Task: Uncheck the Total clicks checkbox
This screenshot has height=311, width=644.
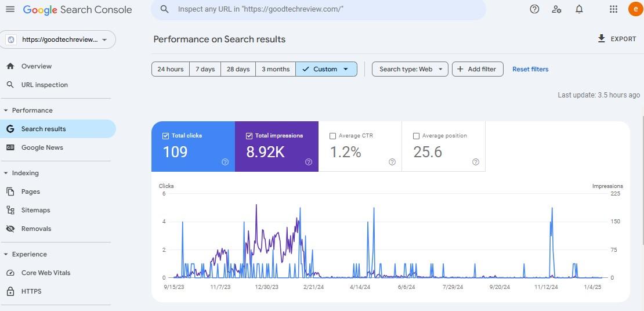Action: 166,136
